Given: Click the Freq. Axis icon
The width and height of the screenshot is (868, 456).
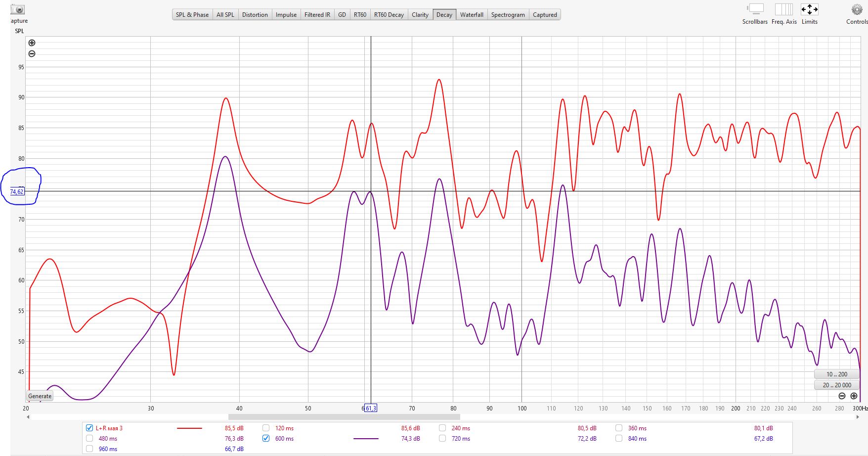Looking at the screenshot, I should click(x=784, y=9).
